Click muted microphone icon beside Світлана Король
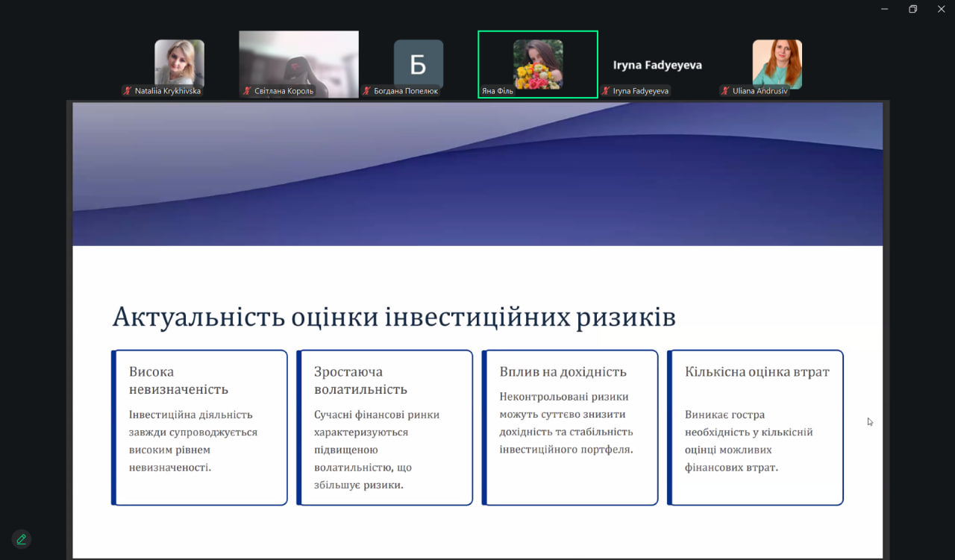The height and width of the screenshot is (560, 955). point(247,91)
